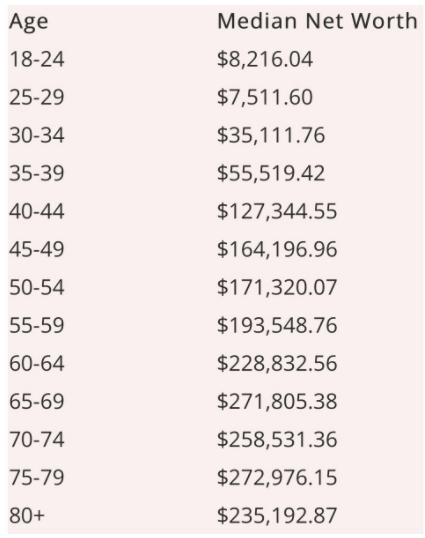Click the 75-79 age cell
This screenshot has height=538, width=425.
(37, 478)
